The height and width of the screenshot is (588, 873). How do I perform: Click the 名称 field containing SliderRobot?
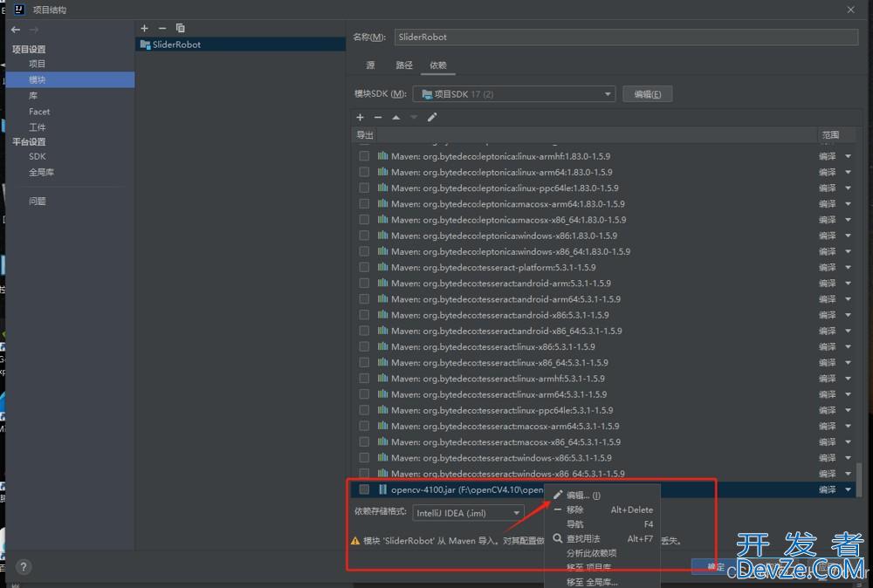pos(626,37)
